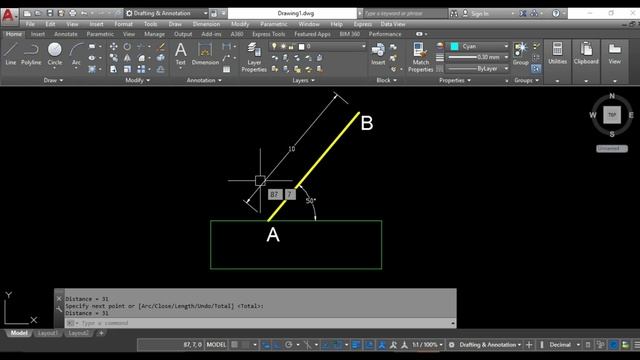Image resolution: width=640 pixels, height=360 pixels.
Task: Open the Format menu
Action: 123,24
